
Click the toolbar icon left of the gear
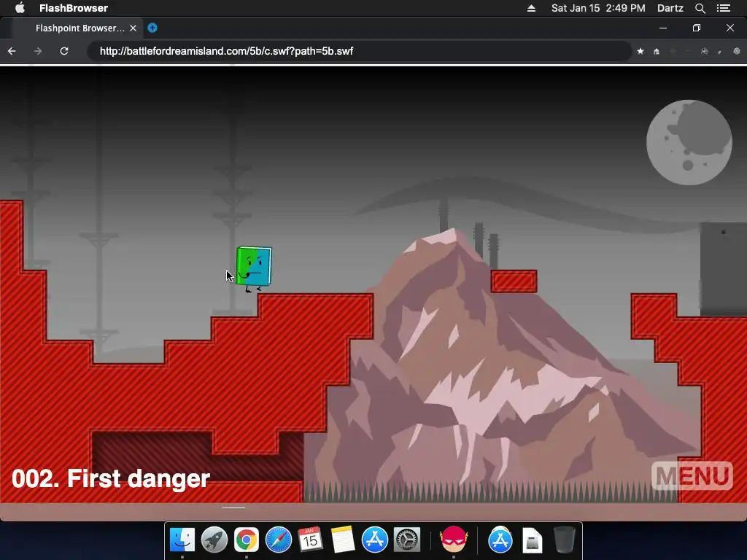click(x=720, y=51)
